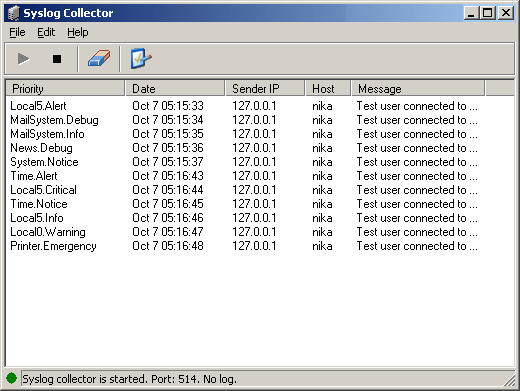Open settings via checkmark pencil icon
The height and width of the screenshot is (391, 520).
click(x=141, y=59)
